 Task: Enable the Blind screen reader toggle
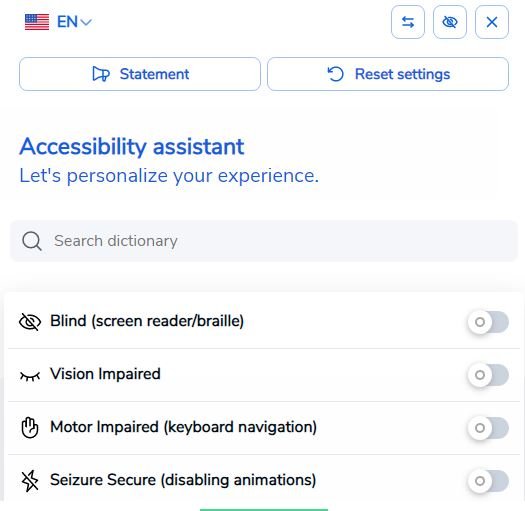489,322
